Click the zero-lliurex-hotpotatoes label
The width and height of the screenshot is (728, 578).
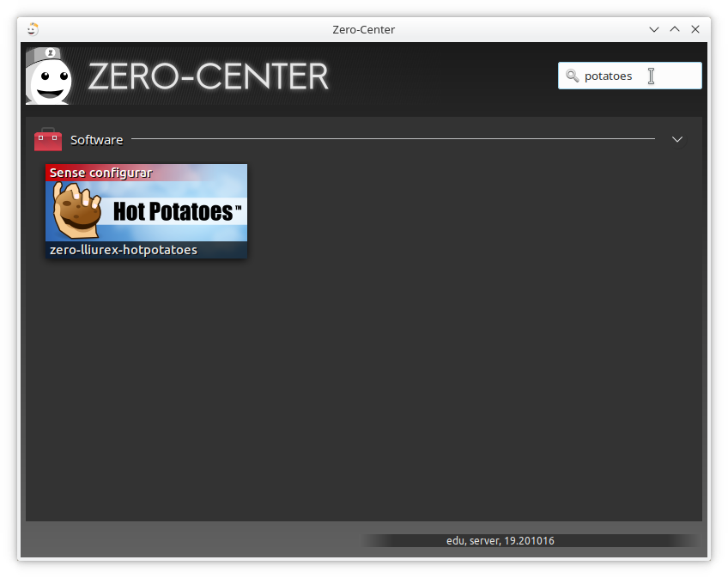click(x=124, y=250)
